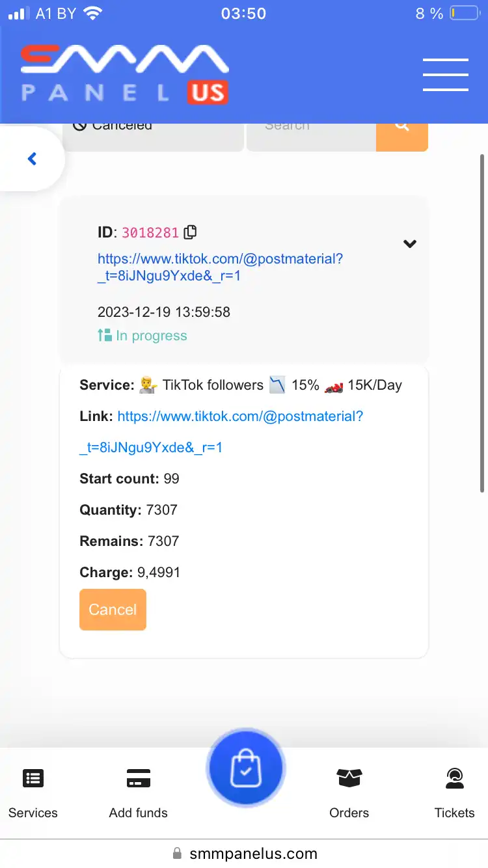Open Tickets in bottom navigation
488x868 pixels.
click(455, 793)
